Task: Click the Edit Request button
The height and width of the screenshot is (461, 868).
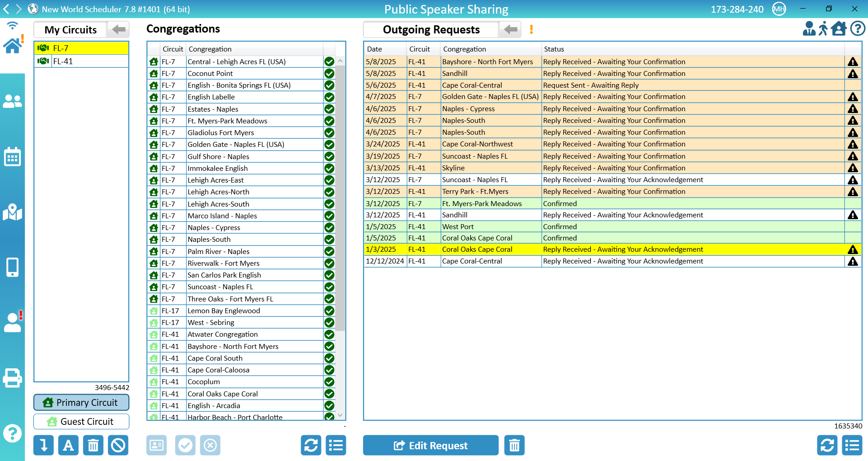Action: (x=431, y=446)
